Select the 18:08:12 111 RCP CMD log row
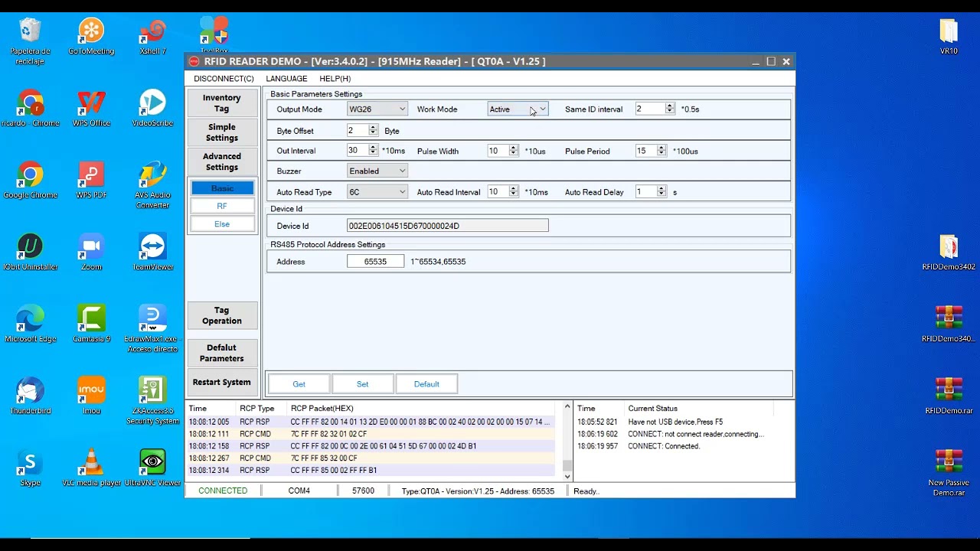The width and height of the screenshot is (980, 551). pyautogui.click(x=371, y=434)
